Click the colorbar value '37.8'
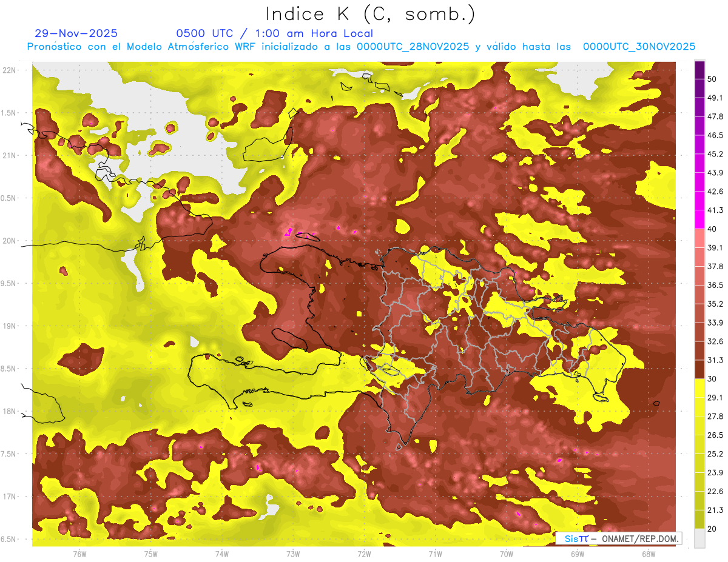Image resolution: width=728 pixels, height=562 pixels. pyautogui.click(x=715, y=267)
